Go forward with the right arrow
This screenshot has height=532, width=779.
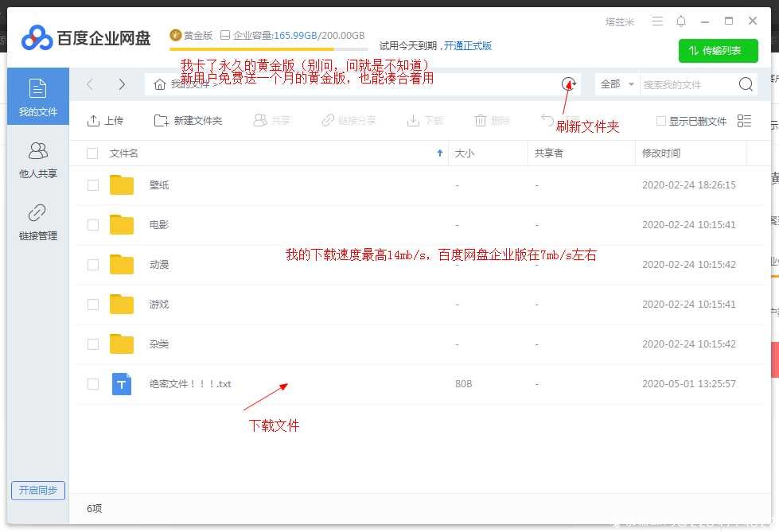coord(122,84)
